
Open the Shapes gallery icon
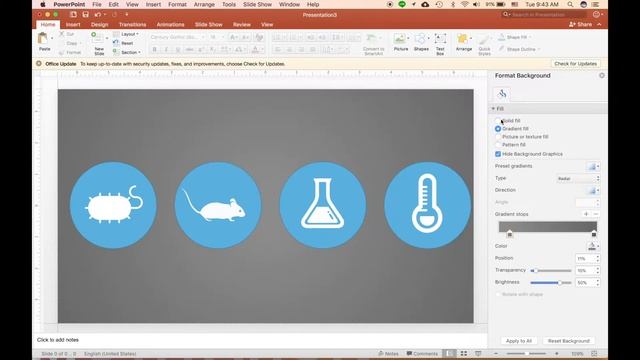(420, 39)
